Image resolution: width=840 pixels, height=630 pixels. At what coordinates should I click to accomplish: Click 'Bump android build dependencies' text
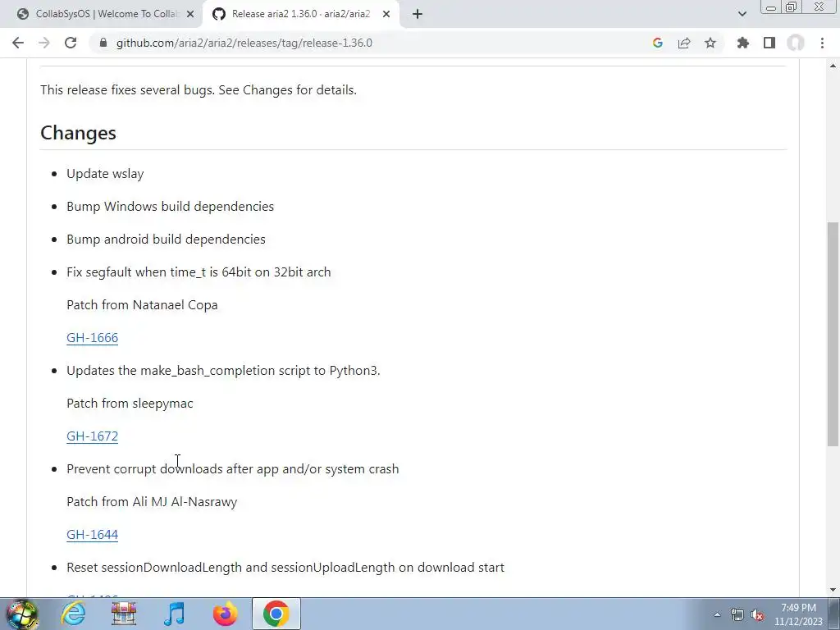tap(166, 239)
